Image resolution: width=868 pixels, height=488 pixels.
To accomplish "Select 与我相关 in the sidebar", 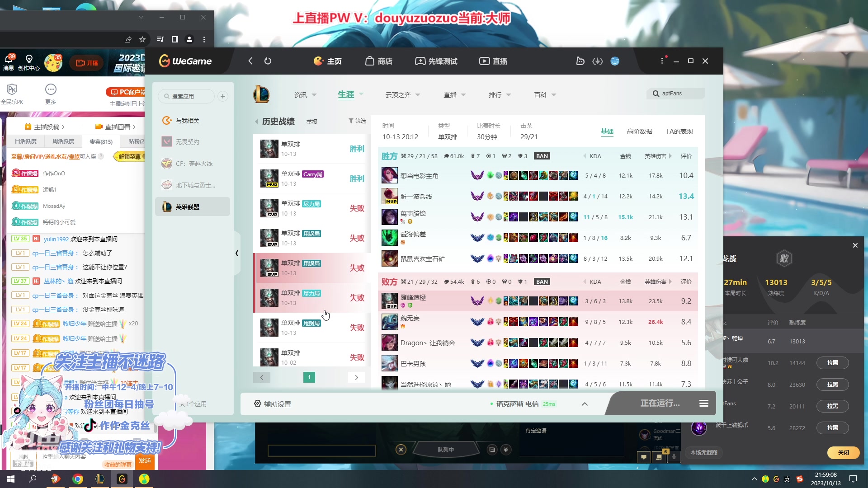I will pos(193,121).
